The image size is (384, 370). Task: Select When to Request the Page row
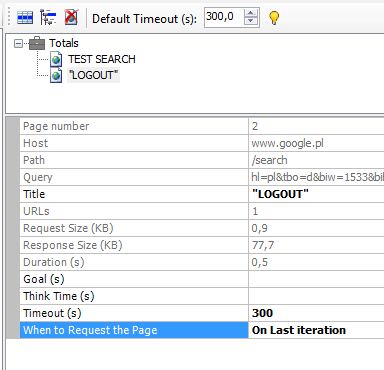[134, 330]
